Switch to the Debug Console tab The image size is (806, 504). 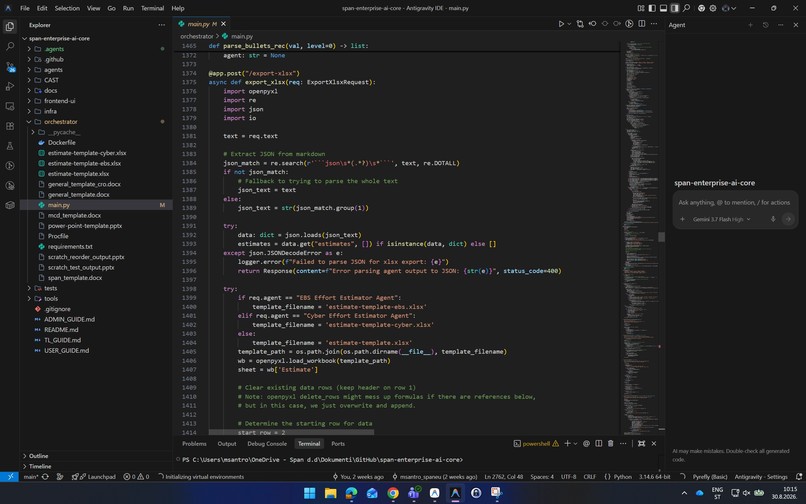pyautogui.click(x=267, y=444)
